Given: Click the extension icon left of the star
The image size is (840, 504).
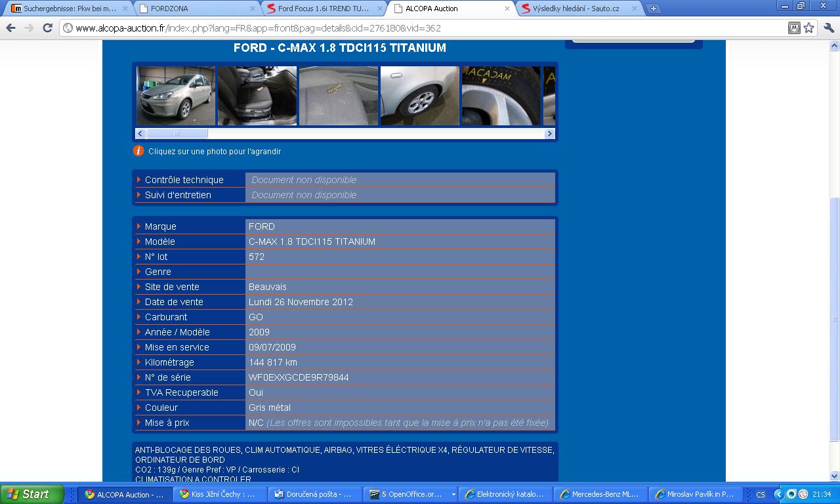Looking at the screenshot, I should point(793,28).
